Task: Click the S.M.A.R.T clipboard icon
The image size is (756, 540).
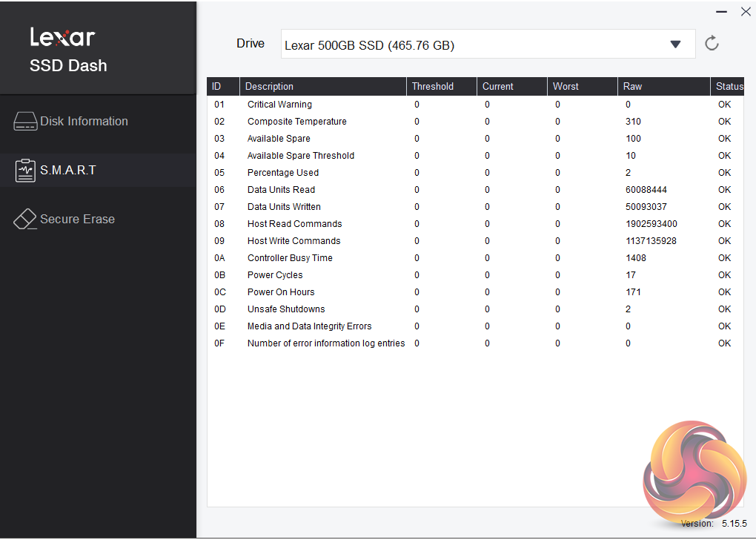Action: coord(25,171)
